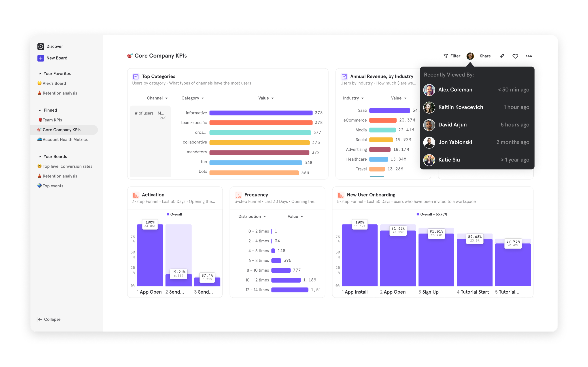
Task: Open the Channel column dropdown
Action: 157,98
